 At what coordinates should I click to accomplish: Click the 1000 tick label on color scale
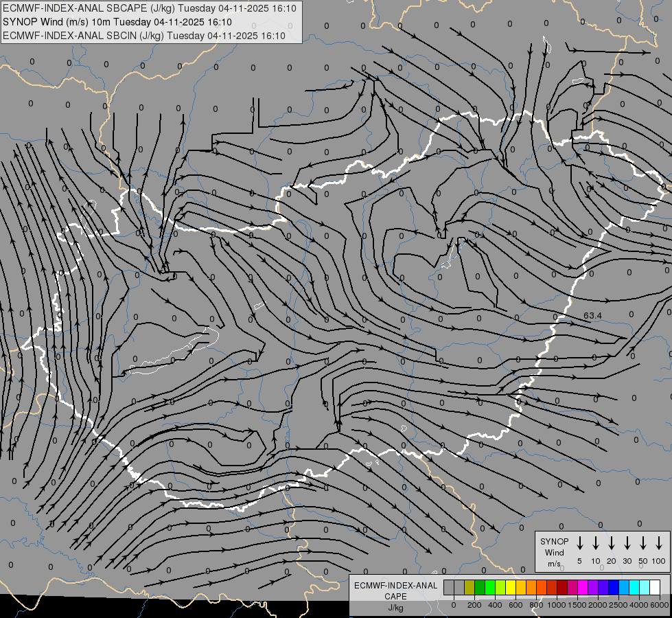click(557, 605)
